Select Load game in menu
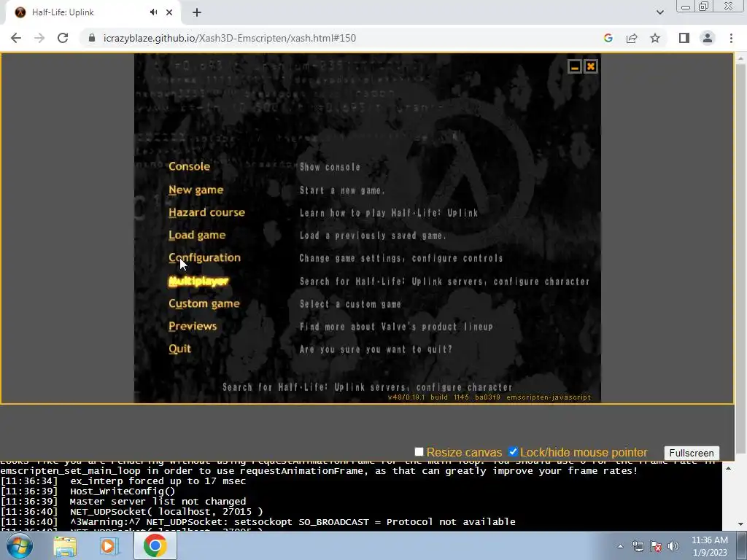This screenshot has width=747, height=560. point(197,235)
